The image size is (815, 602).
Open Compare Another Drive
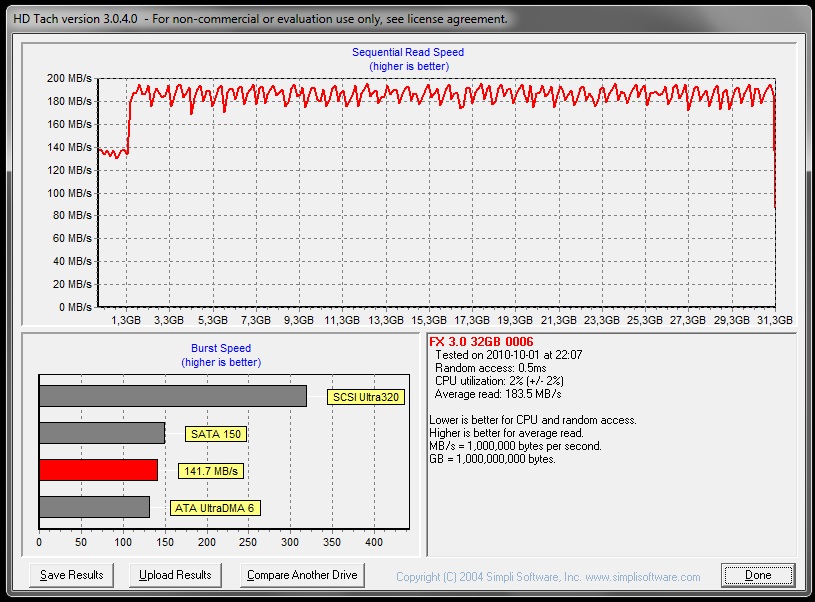pos(303,575)
